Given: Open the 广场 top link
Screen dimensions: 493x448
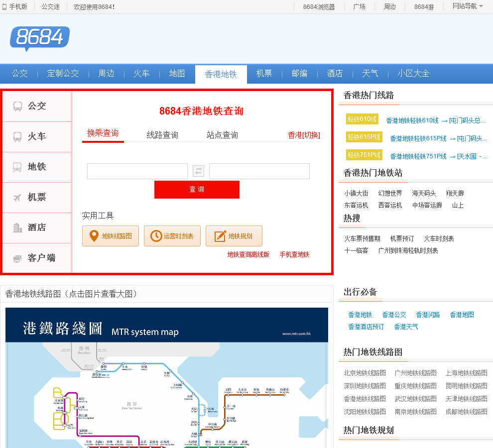Looking at the screenshot, I should click(360, 6).
